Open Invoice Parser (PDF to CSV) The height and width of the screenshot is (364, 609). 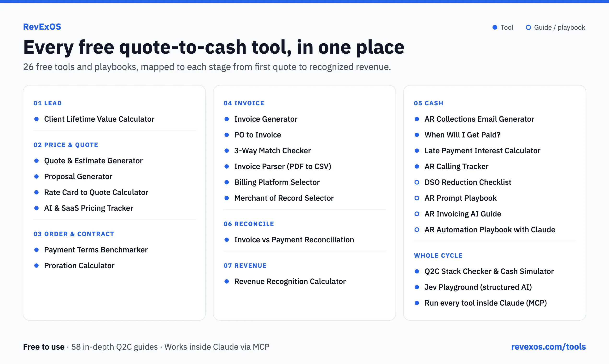283,166
